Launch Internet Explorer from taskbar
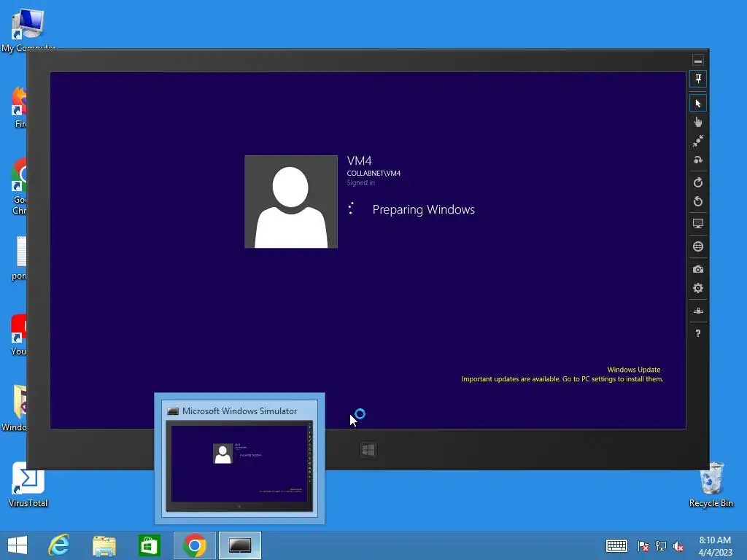Screen dimensions: 747x560 click(x=59, y=545)
